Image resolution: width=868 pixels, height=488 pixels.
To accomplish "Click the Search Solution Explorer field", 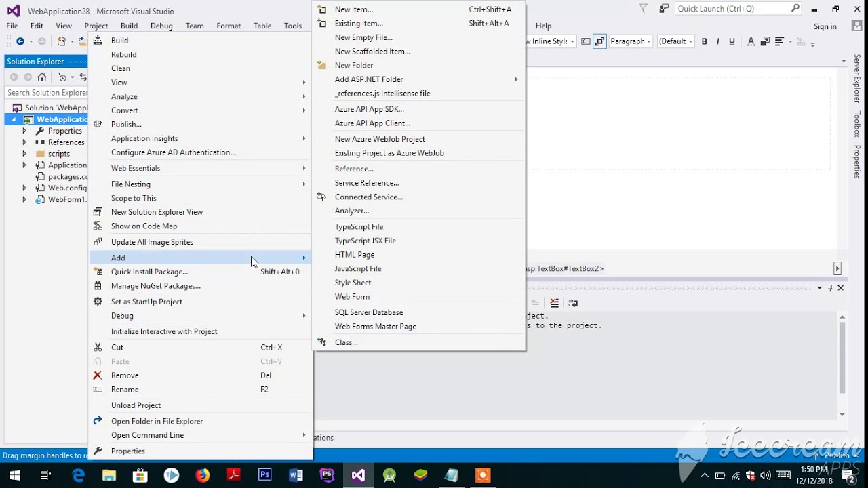I will (x=46, y=93).
